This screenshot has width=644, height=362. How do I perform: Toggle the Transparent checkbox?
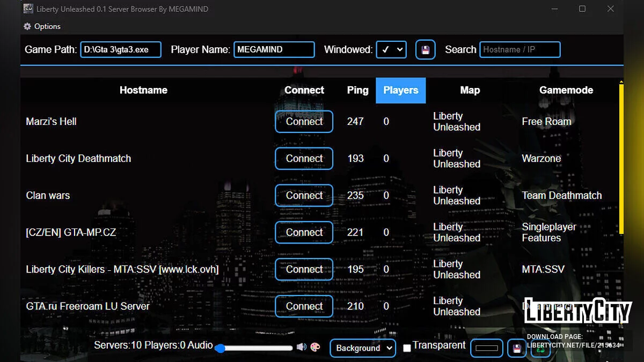click(x=407, y=348)
